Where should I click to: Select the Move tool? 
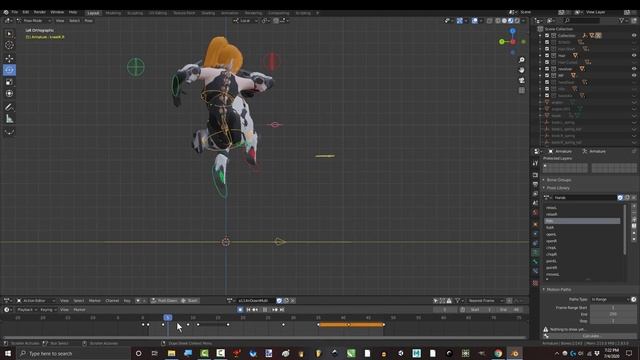point(9,58)
